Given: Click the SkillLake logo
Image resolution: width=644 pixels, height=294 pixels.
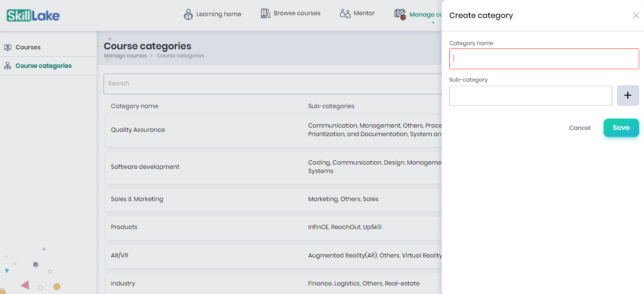Looking at the screenshot, I should (33, 16).
